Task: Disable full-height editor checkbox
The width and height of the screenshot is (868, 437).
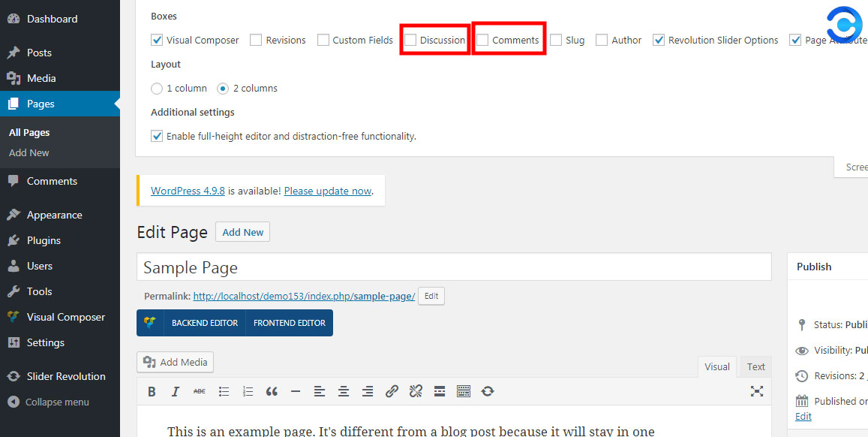Action: [x=157, y=136]
